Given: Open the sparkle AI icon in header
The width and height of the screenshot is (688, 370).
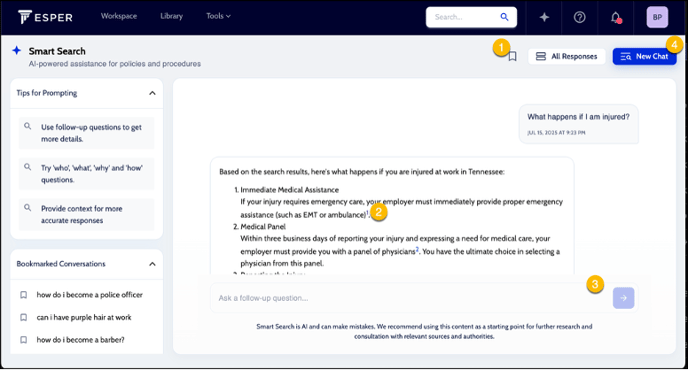Looking at the screenshot, I should pyautogui.click(x=544, y=17).
